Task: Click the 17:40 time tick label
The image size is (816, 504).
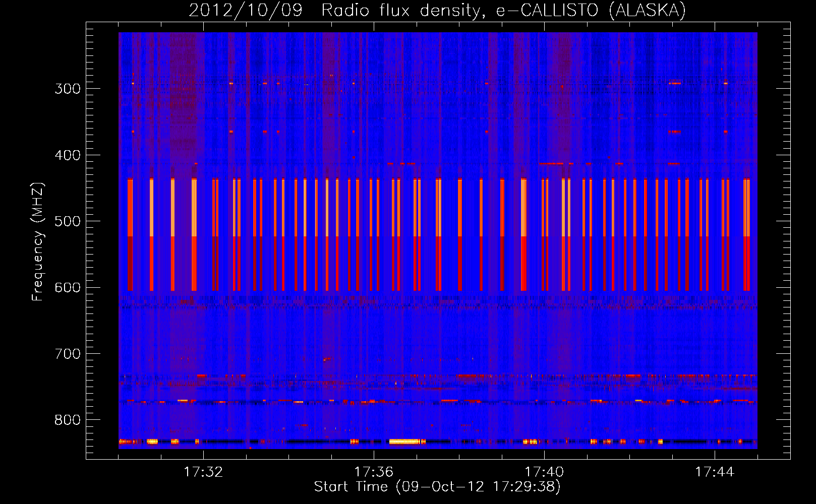Action: click(544, 472)
